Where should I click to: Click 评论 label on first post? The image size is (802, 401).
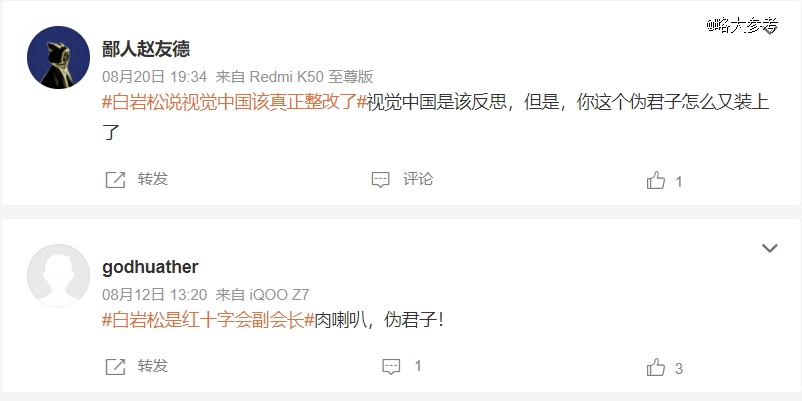pos(418,179)
